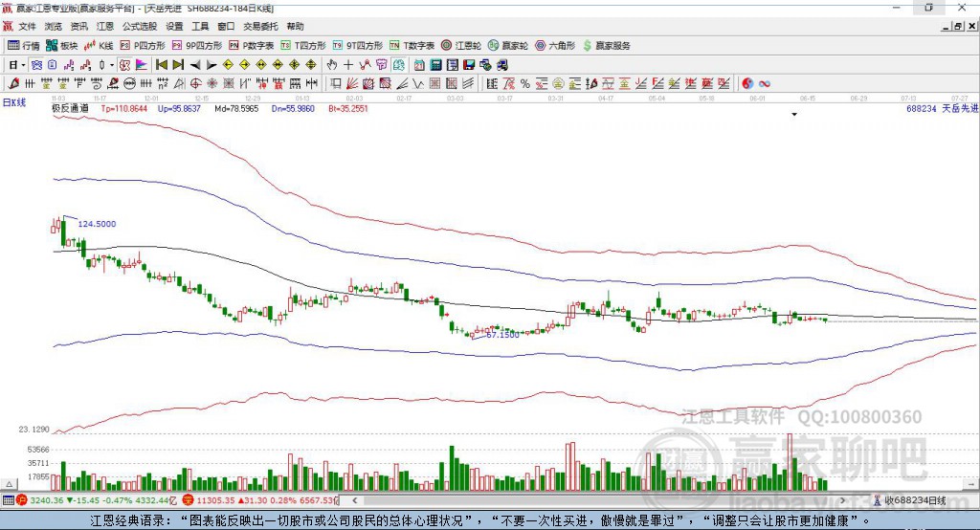
Task: Open the 9P四方形 tool
Action: (197, 46)
